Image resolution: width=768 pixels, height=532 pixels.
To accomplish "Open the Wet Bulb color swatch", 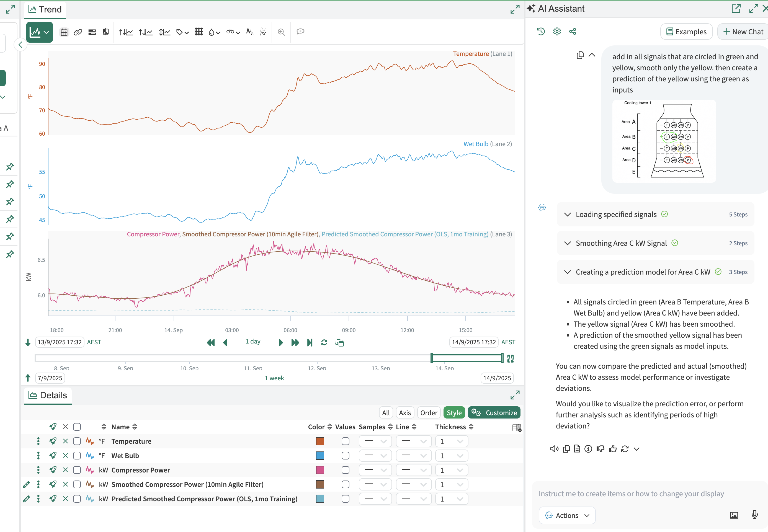I will pyautogui.click(x=320, y=455).
